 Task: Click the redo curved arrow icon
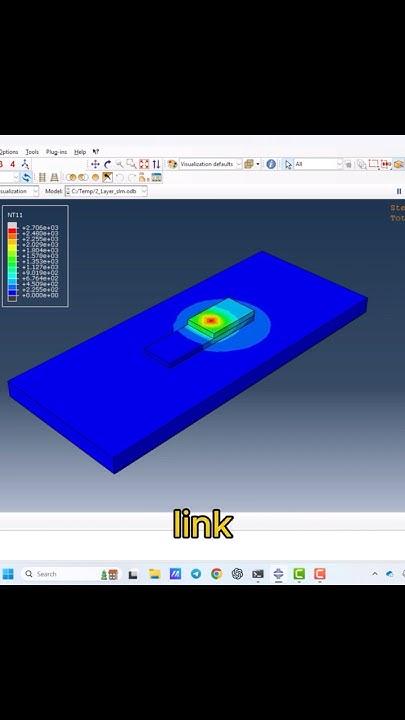131,177
